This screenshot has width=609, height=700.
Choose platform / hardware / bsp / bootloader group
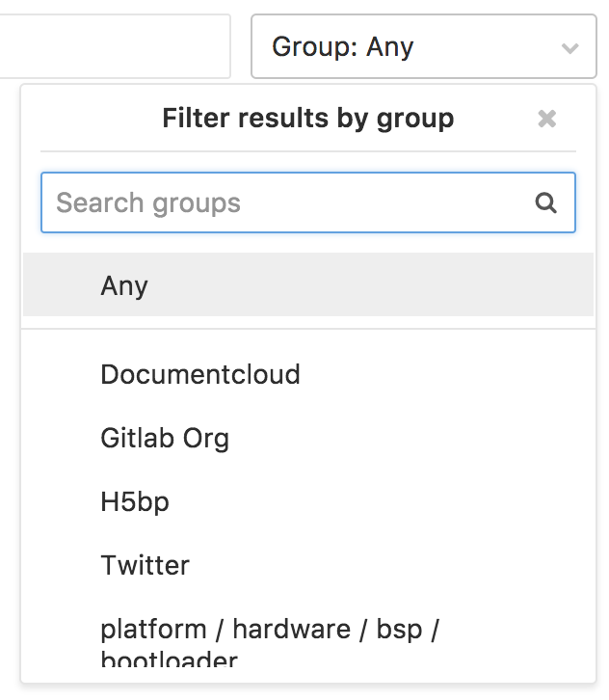click(308, 640)
